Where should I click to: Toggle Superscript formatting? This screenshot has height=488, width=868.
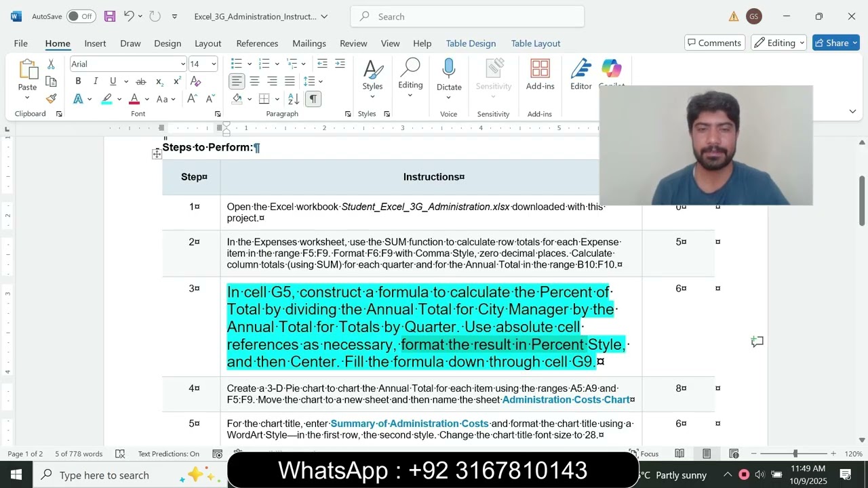pos(177,81)
